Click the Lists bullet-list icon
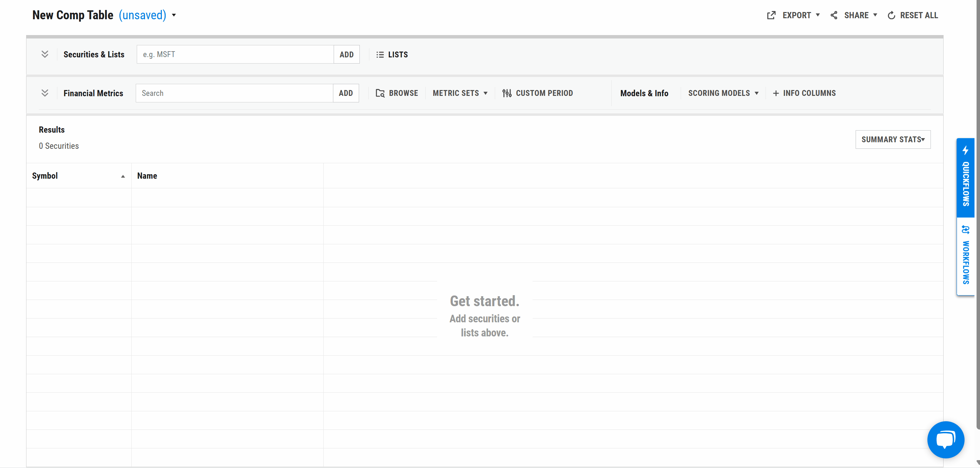This screenshot has width=980, height=468. (x=380, y=55)
